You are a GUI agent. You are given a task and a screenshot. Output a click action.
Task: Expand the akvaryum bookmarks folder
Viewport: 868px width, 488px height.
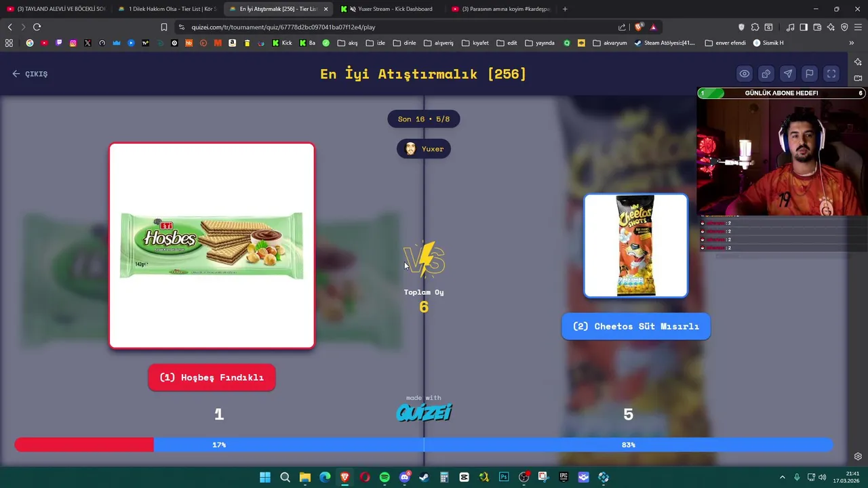[610, 43]
